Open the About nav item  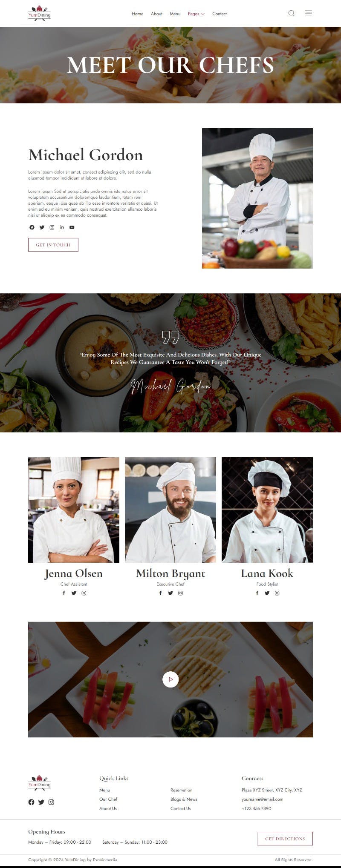tap(156, 14)
